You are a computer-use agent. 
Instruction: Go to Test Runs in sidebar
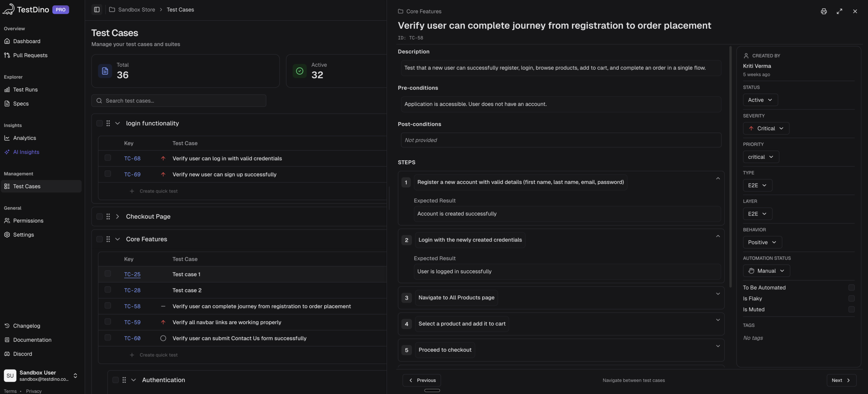(x=25, y=89)
